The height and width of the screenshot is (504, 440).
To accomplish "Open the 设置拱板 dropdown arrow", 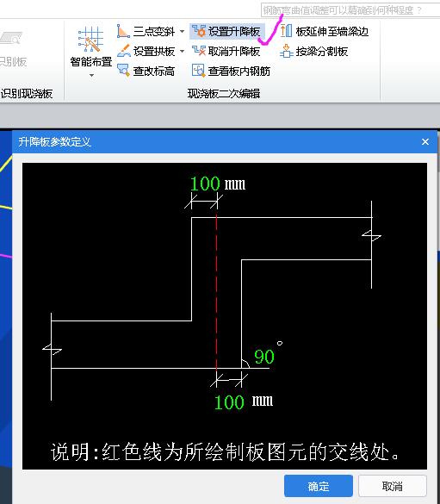I will (182, 52).
